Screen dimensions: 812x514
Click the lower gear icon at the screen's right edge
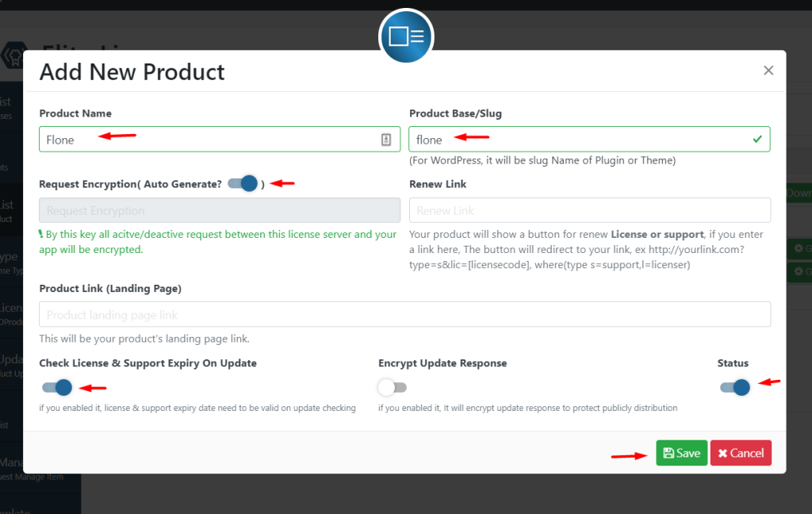799,272
